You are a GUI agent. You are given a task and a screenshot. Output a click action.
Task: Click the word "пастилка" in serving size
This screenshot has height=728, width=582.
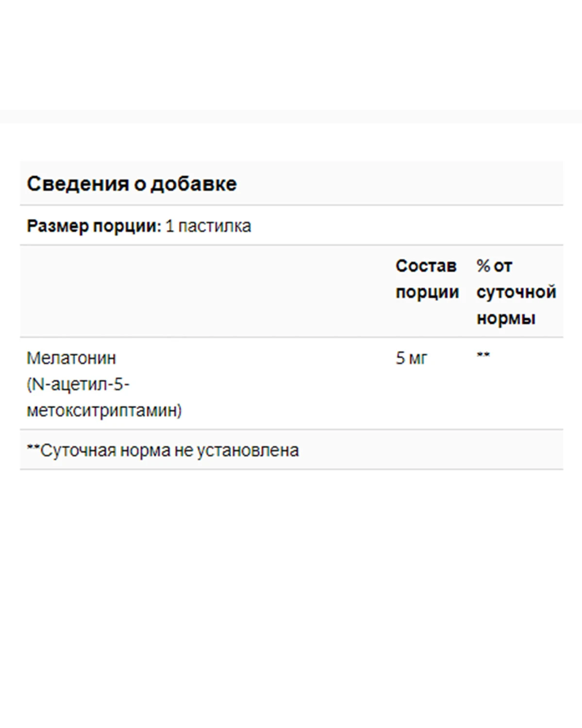point(215,226)
